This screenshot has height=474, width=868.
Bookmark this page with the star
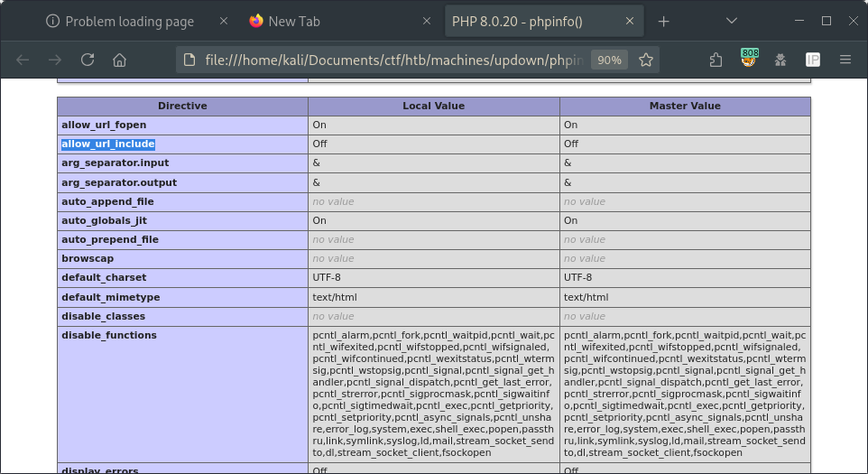pyautogui.click(x=646, y=60)
